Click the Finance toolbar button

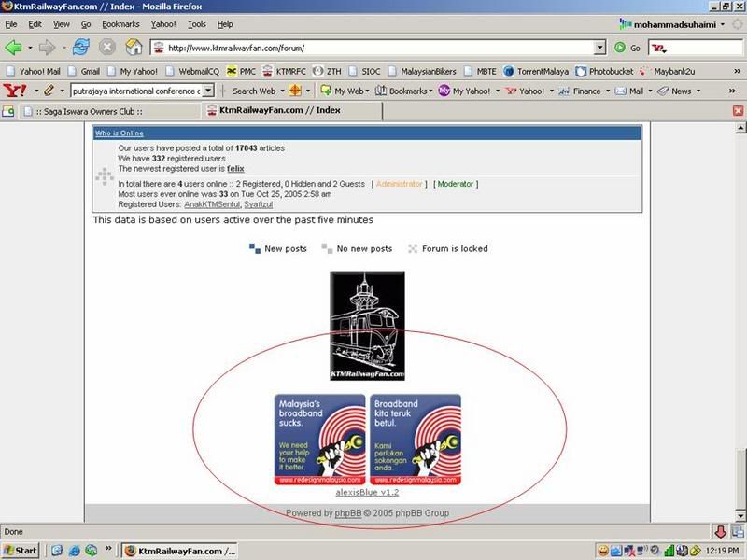[580, 91]
